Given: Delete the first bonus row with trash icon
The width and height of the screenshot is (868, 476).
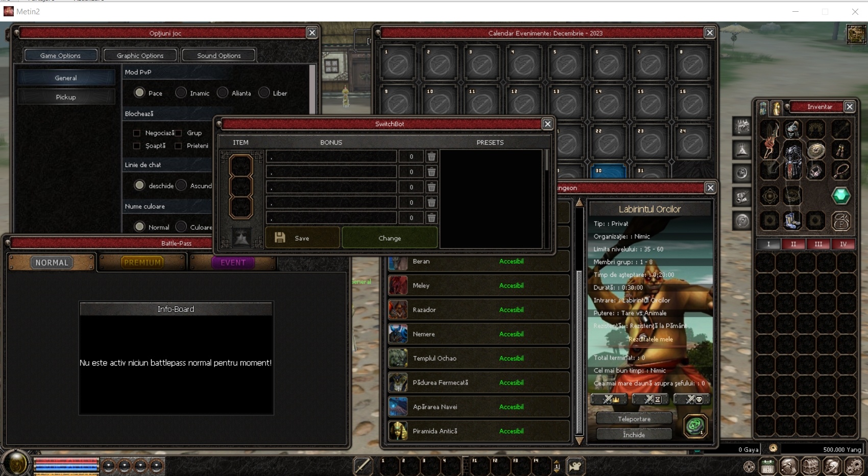Looking at the screenshot, I should pos(431,157).
